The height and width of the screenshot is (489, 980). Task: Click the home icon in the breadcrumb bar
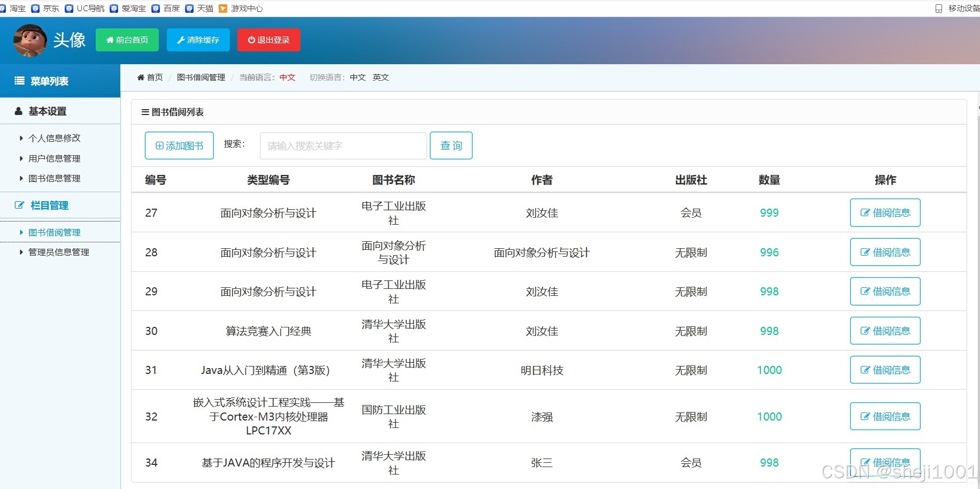pyautogui.click(x=141, y=77)
